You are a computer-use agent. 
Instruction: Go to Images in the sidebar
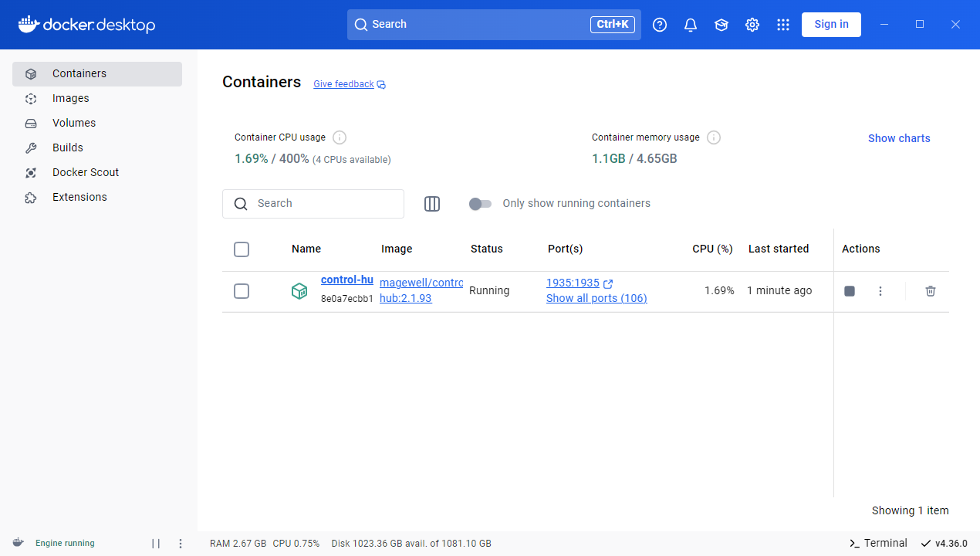coord(70,98)
